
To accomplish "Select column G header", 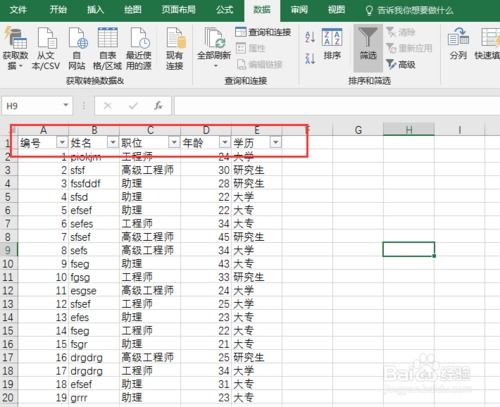I will 358,129.
